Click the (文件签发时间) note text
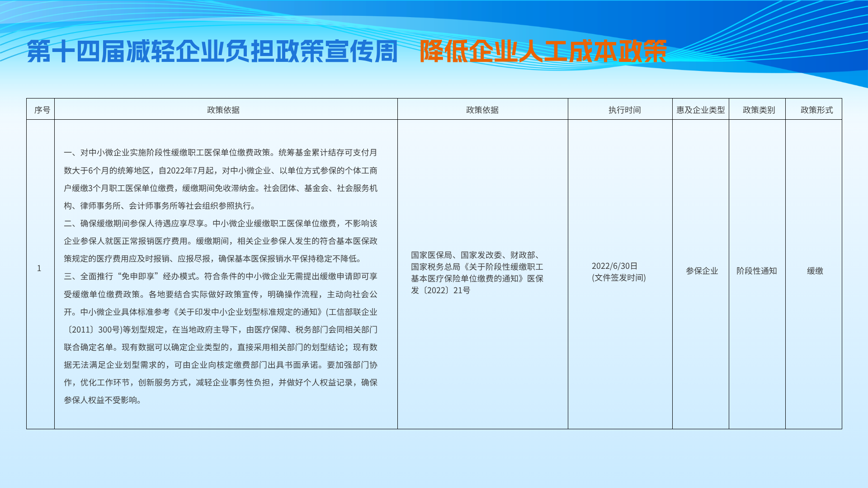 click(x=618, y=277)
